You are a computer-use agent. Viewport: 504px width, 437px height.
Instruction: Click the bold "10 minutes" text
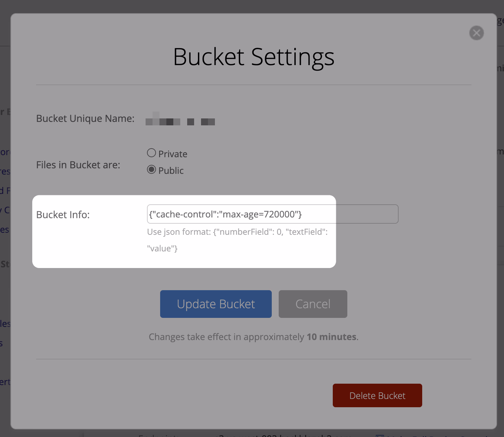[x=332, y=337]
